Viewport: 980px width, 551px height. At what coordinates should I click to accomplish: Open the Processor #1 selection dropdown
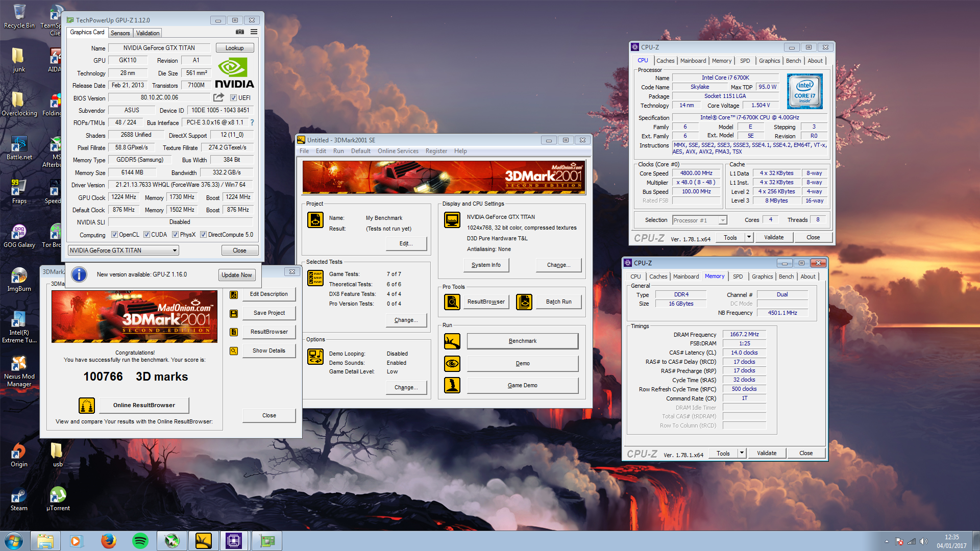699,220
